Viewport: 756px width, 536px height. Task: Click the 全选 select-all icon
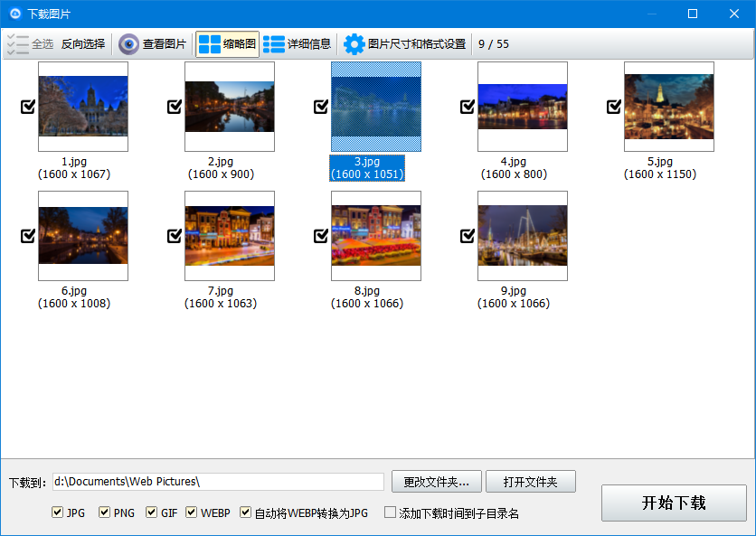click(x=18, y=42)
